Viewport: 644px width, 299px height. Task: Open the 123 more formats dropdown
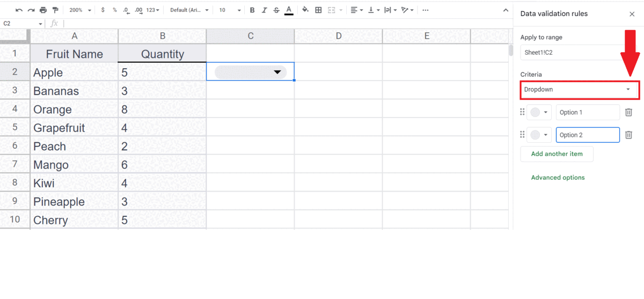pyautogui.click(x=152, y=10)
